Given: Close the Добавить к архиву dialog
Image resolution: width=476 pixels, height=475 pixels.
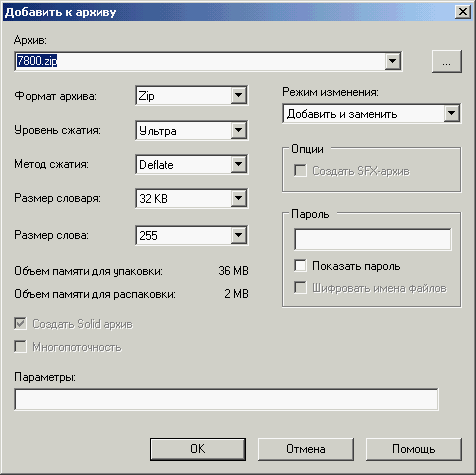Looking at the screenshot, I should point(463,12).
